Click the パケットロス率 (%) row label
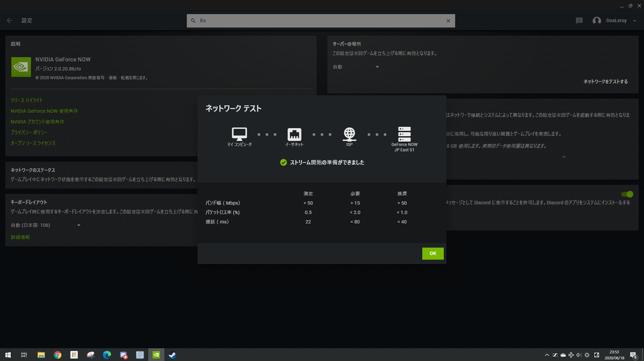This screenshot has width=644, height=361. 223,212
